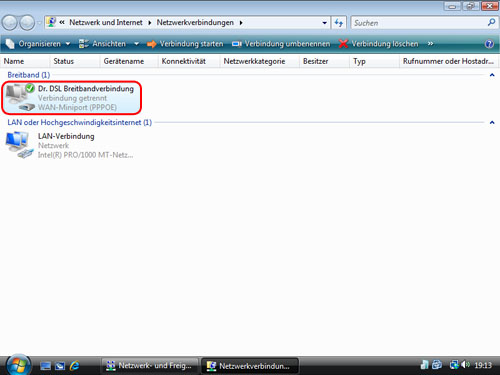Screen dimensions: 500x375
Task: Minimize the Netzwerkverbindungen window
Action: tap(452, 6)
